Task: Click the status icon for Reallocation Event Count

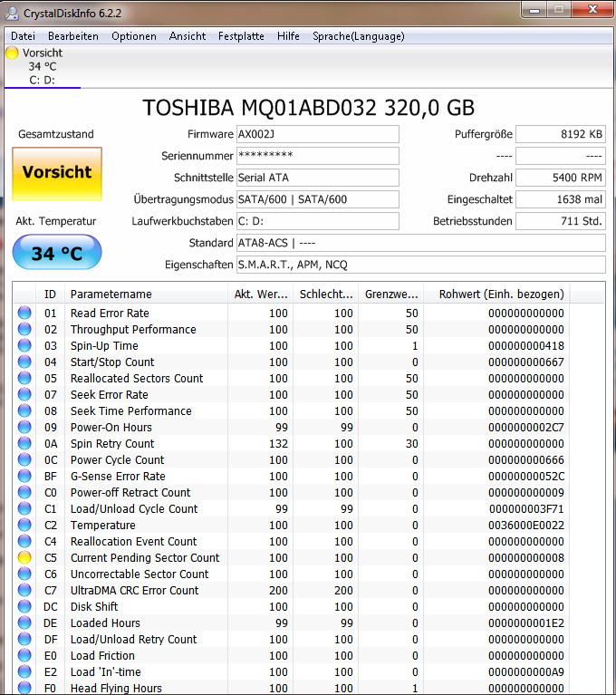Action: 24,541
